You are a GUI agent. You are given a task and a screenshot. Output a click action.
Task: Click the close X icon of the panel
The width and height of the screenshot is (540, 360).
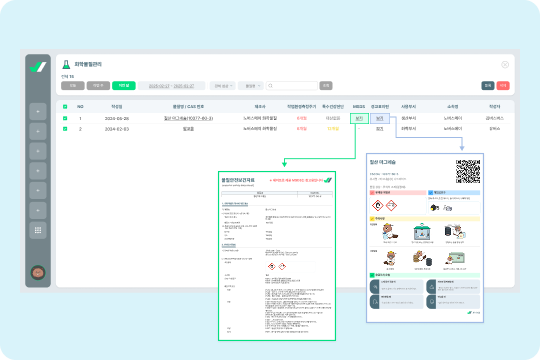tap(505, 65)
